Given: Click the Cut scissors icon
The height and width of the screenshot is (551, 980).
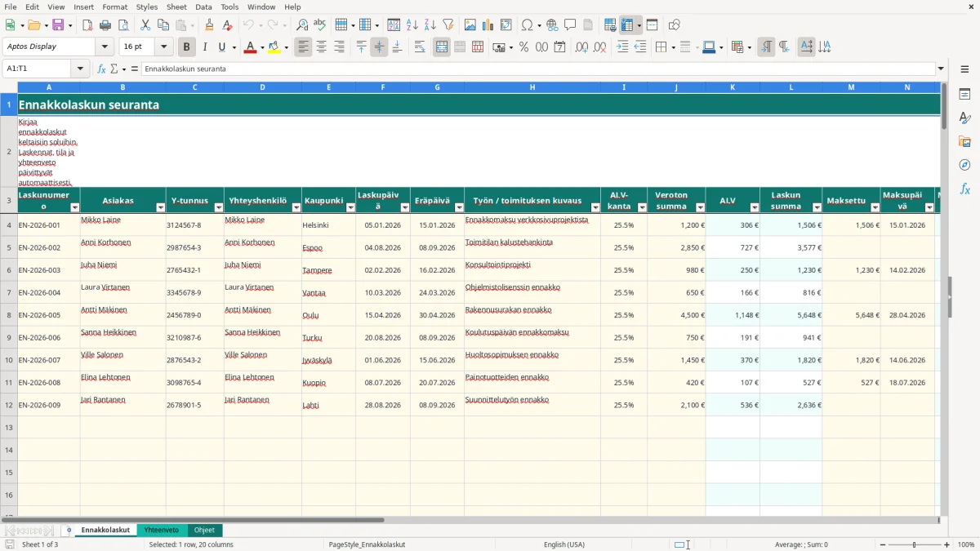Looking at the screenshot, I should coord(145,25).
